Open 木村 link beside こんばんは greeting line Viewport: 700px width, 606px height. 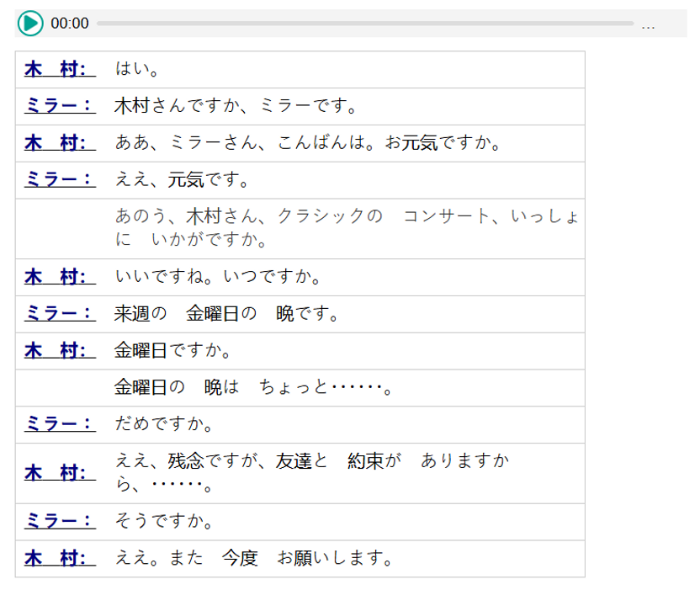click(60, 143)
